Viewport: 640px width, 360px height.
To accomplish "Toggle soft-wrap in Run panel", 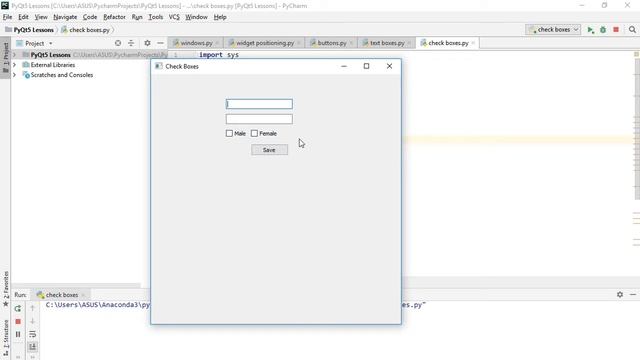I will tap(33, 334).
